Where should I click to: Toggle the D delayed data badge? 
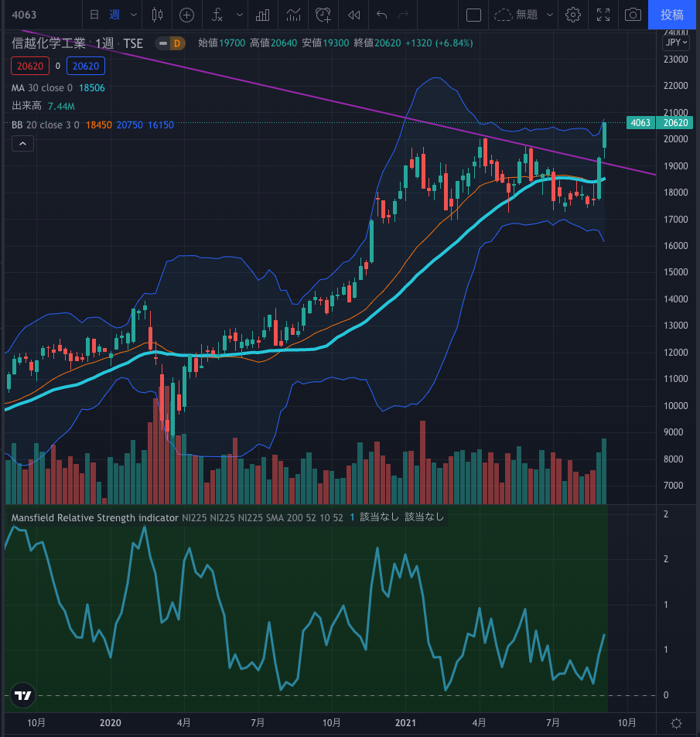click(177, 44)
